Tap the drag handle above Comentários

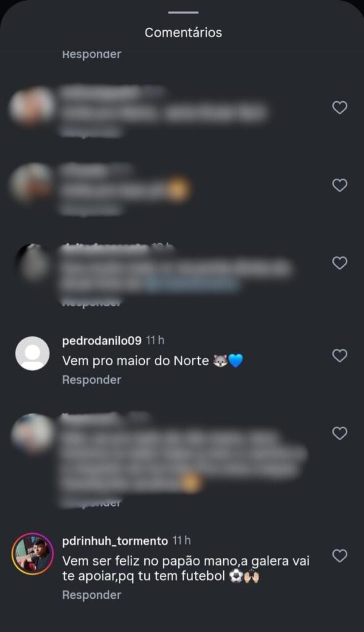pos(183,12)
